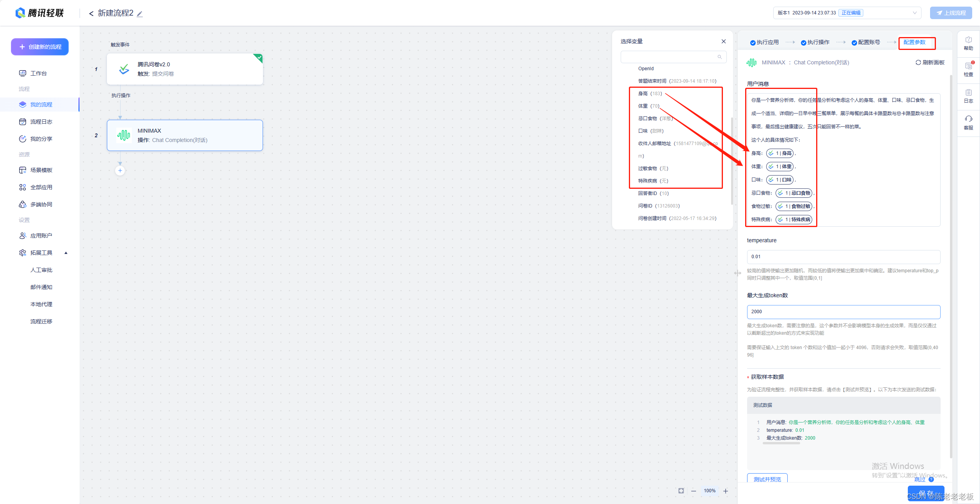Click the 全部应用 grid icon
The height and width of the screenshot is (504, 980).
23,187
